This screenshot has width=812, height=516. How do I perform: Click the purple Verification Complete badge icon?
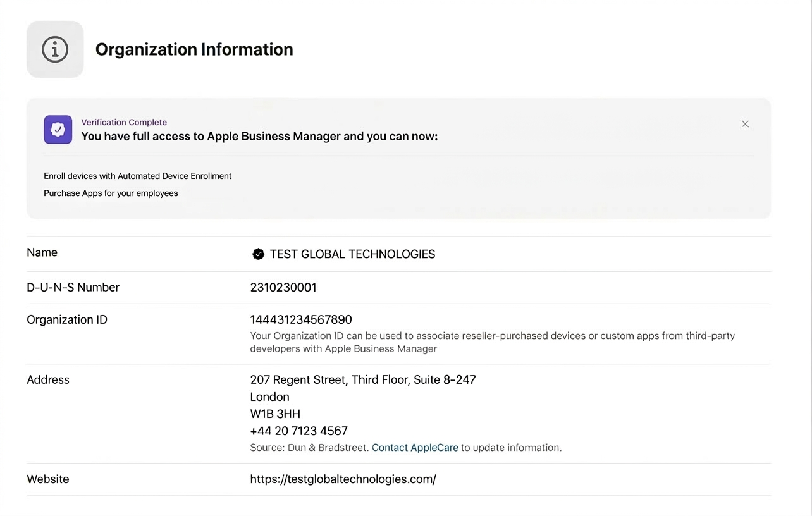(58, 129)
